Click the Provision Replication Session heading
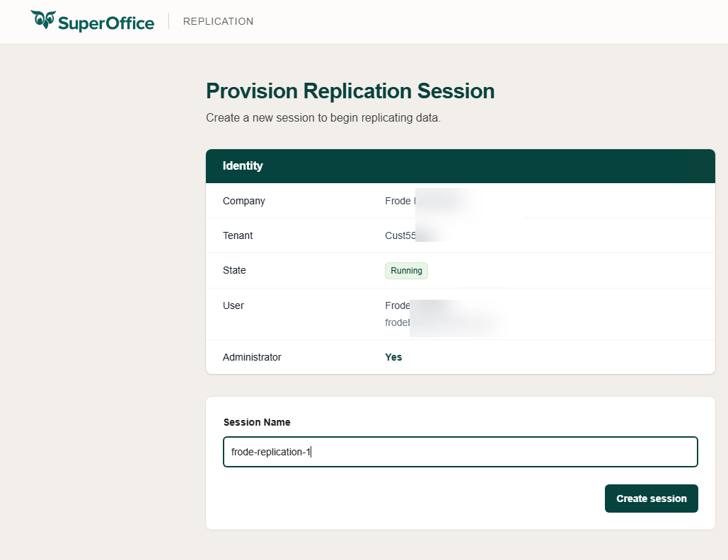Screen dimensions: 728x560 tap(349, 91)
